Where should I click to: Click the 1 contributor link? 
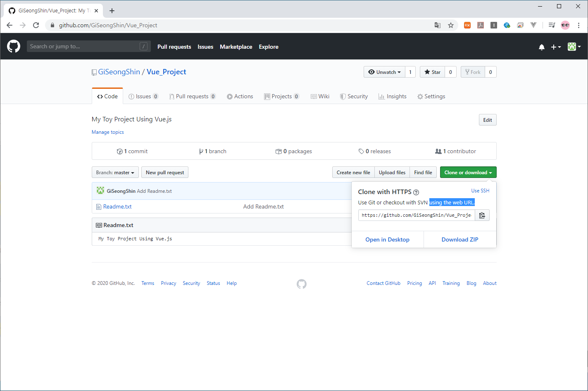(x=456, y=151)
